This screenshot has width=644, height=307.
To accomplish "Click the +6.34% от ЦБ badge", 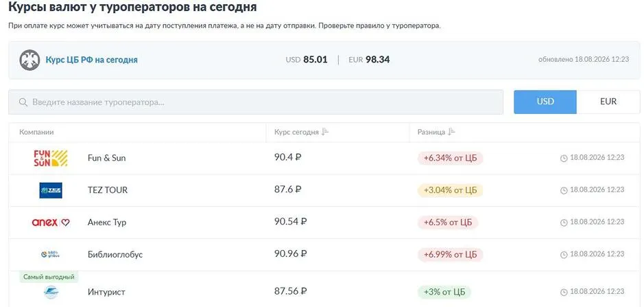I will (x=451, y=158).
